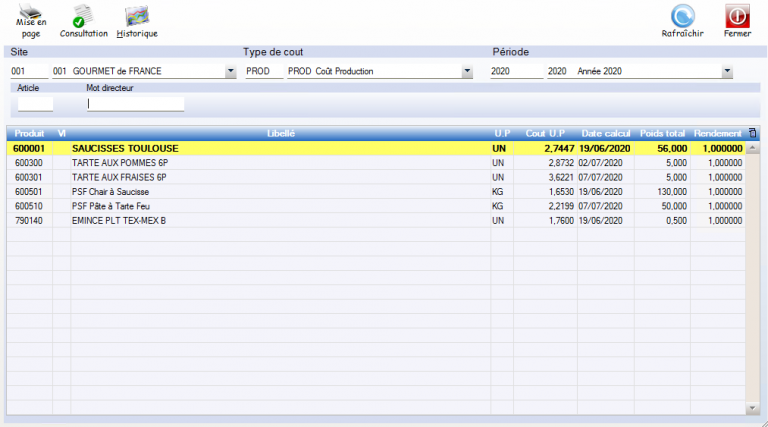Select the EMINCE PLT TEX-MEX B row
The image size is (768, 427).
click(x=118, y=220)
